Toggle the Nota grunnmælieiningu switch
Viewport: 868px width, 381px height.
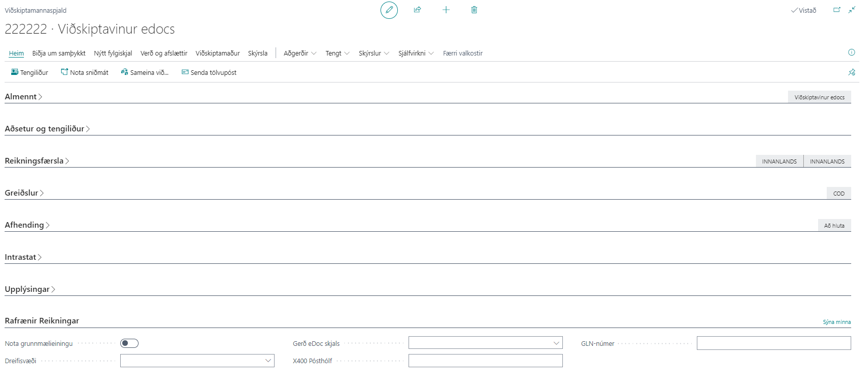129,343
